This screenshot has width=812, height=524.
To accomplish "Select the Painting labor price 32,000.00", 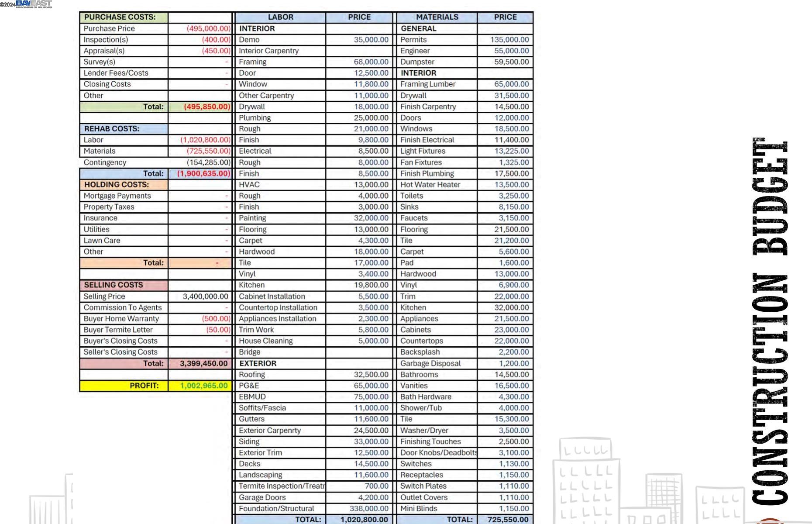I will (x=371, y=218).
